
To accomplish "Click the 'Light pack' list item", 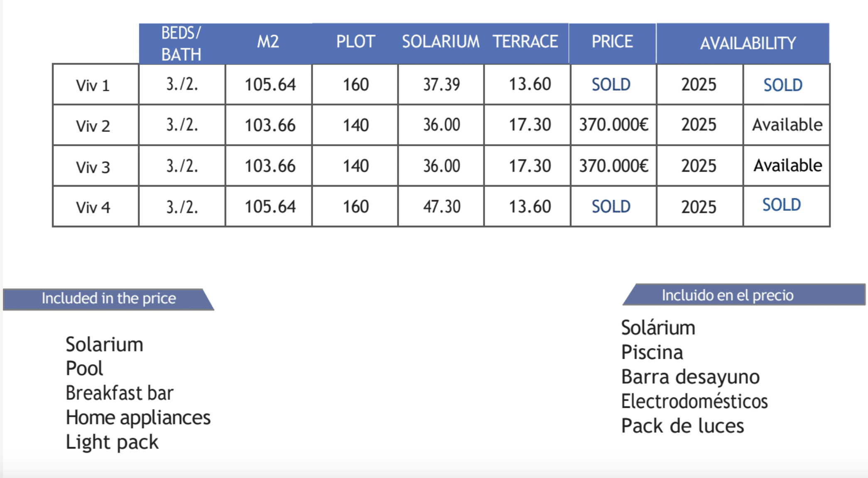I will pos(112,442).
